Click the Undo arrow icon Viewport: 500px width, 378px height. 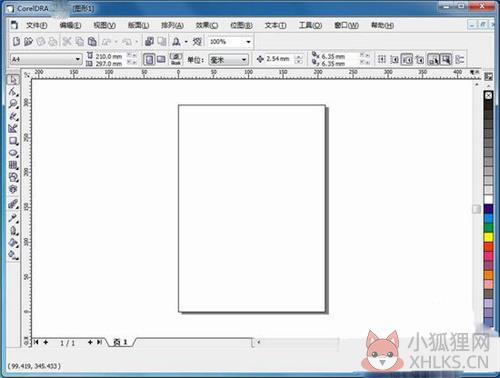pyautogui.click(x=106, y=42)
